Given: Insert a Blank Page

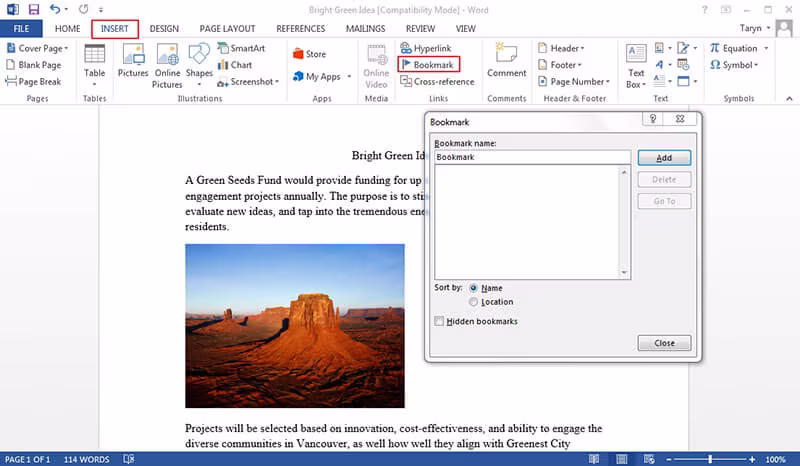Looking at the screenshot, I should (34, 65).
